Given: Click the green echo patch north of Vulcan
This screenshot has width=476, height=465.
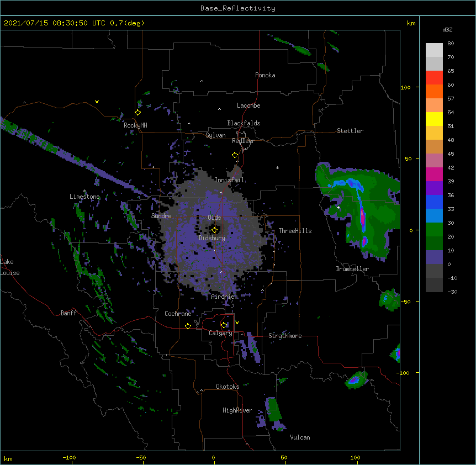Looking at the screenshot, I should pos(274,409).
